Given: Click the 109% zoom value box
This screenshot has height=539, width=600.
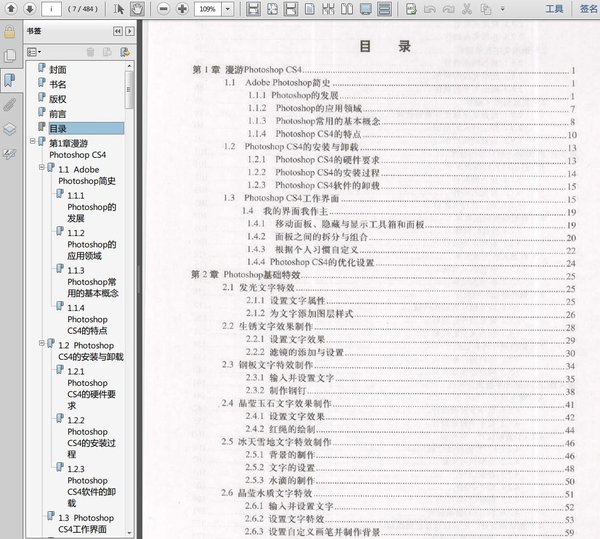Looking at the screenshot, I should click(x=208, y=9).
